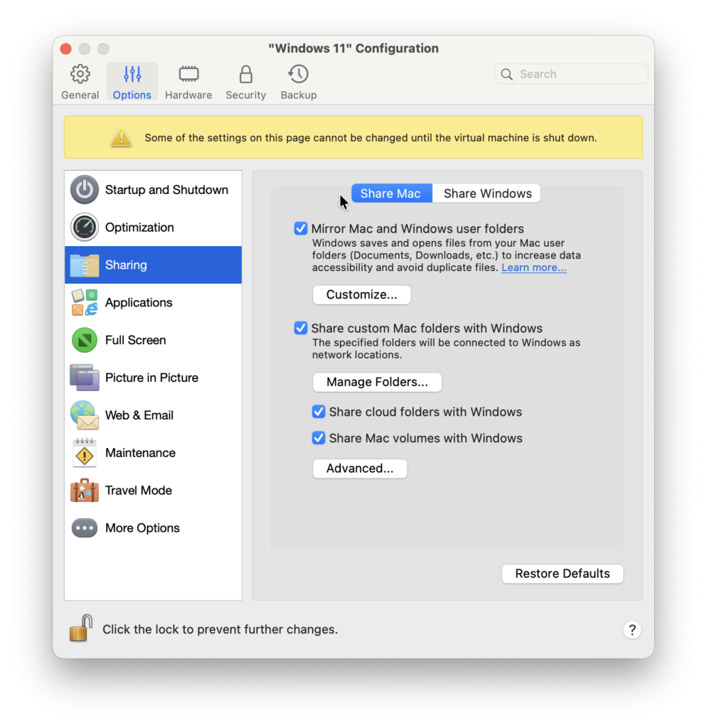Open Web & Email settings
This screenshot has height=728, width=707.
[154, 415]
